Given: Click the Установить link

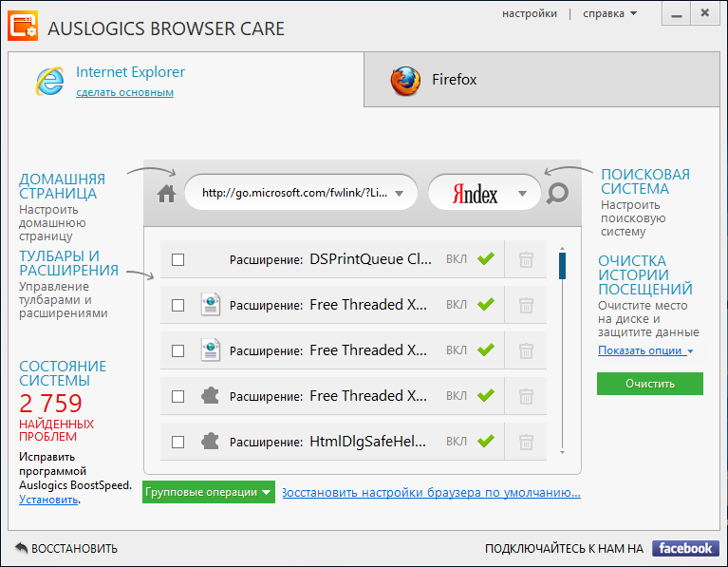Looking at the screenshot, I should pos(48,500).
